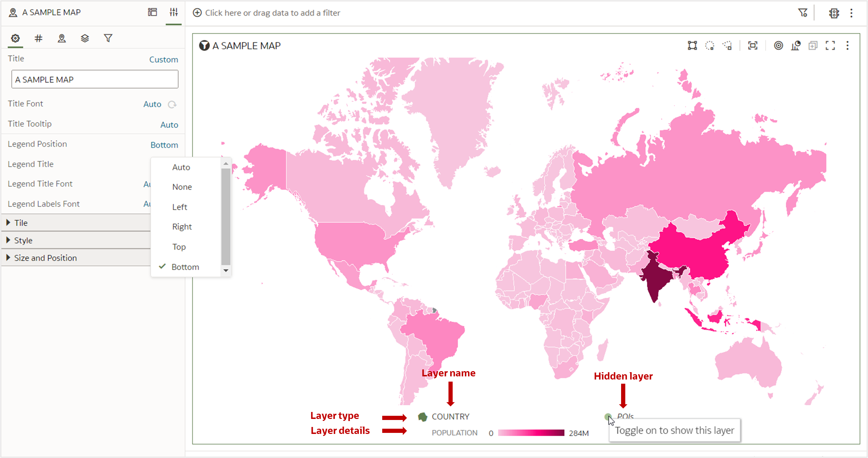Open the visualization three-dot menu
This screenshot has height=458, width=868.
847,46
